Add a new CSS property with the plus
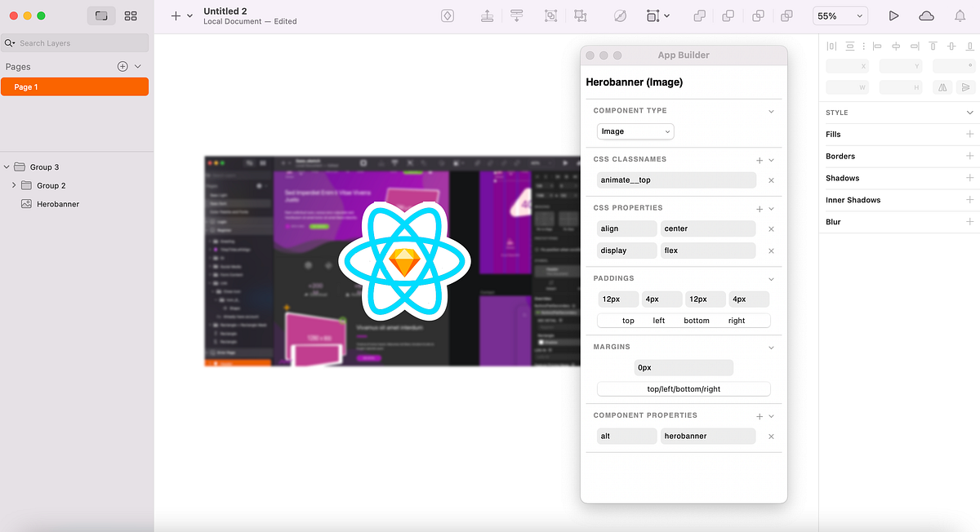The height and width of the screenshot is (532, 980). click(759, 208)
